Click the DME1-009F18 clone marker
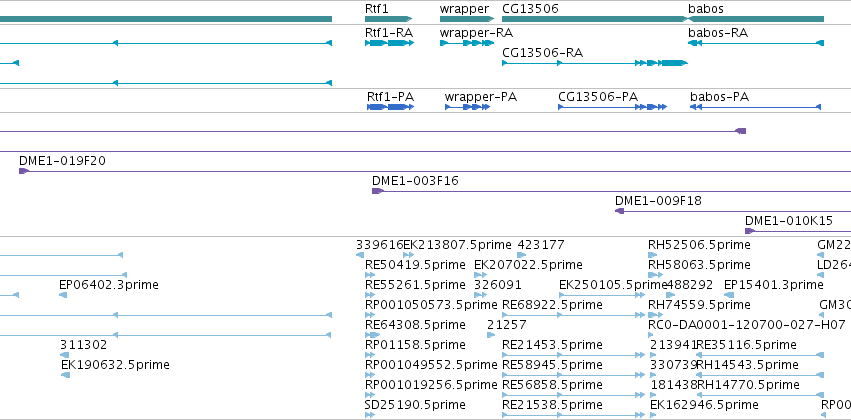The height and width of the screenshot is (420, 851). (620, 211)
